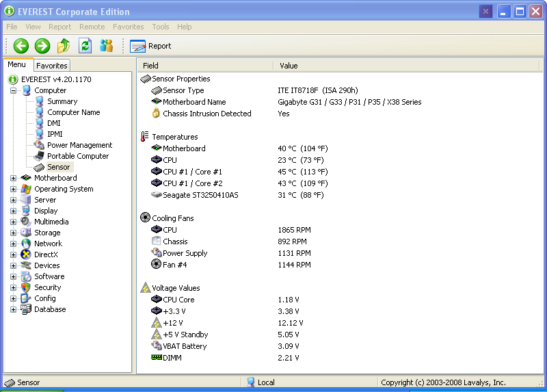Click the +12 V voltage row icon
This screenshot has height=392, width=547.
(157, 322)
